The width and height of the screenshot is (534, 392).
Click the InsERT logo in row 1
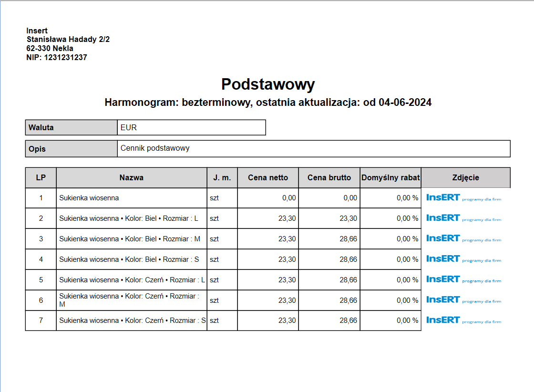point(463,197)
